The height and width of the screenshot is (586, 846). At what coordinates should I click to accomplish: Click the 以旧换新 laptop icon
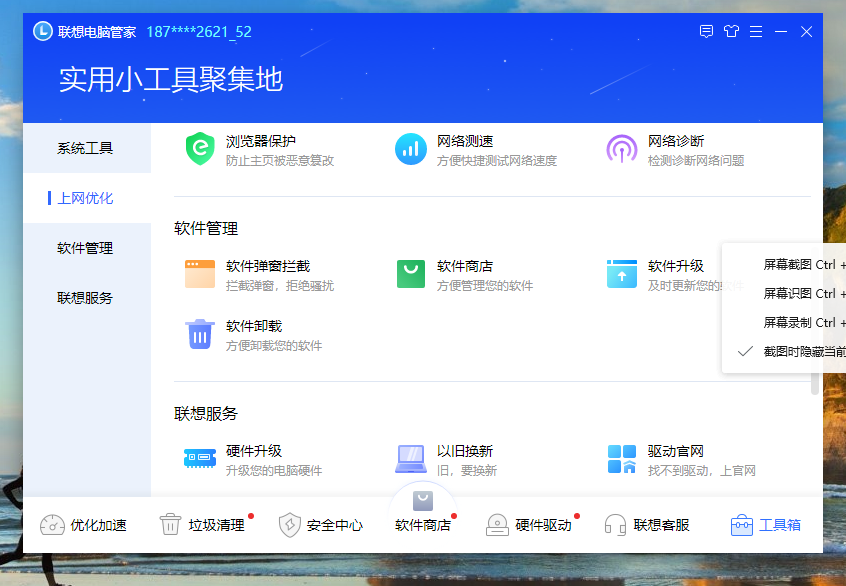411,459
